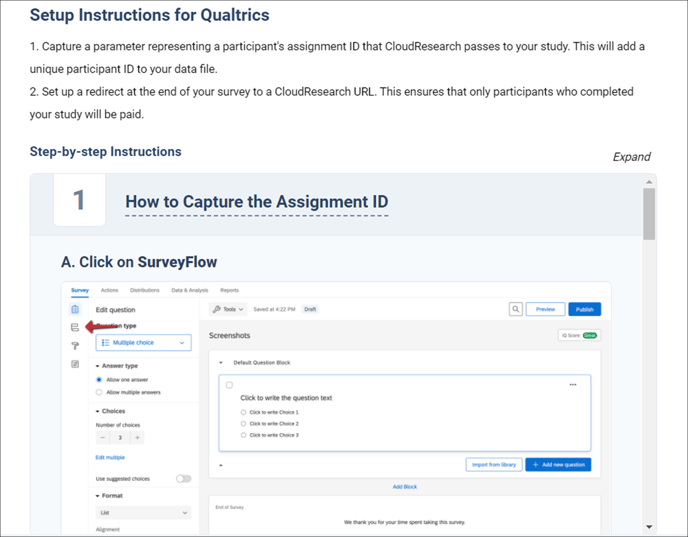688x537 pixels.
Task: Select the Allow multiple answers radio button
Action: pos(99,392)
